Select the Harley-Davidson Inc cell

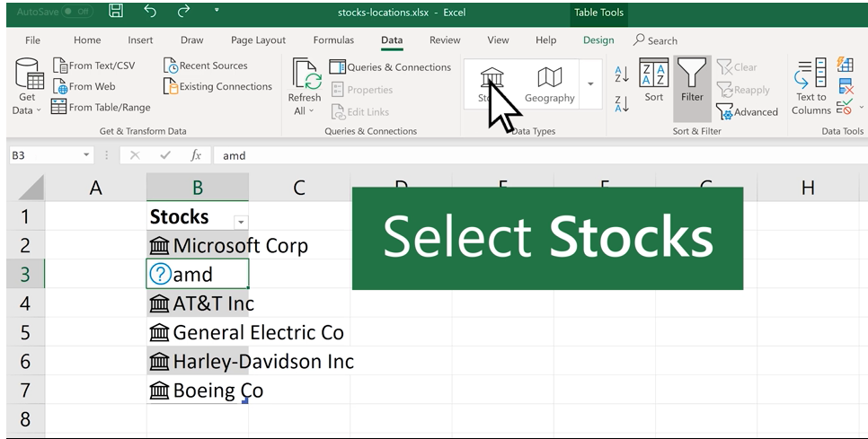coord(198,361)
